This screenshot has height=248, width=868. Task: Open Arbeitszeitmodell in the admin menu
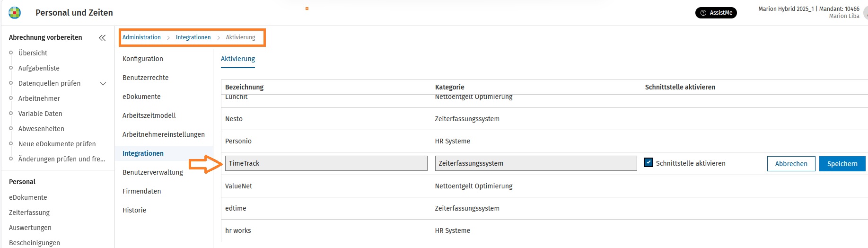149,115
